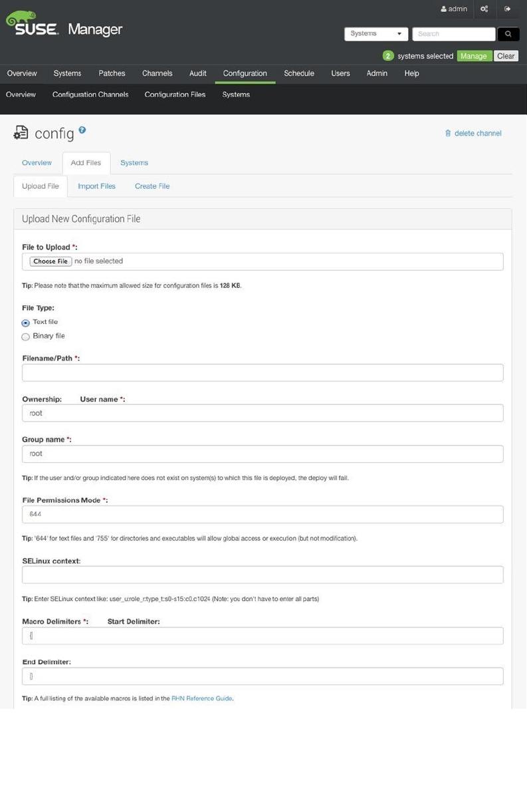The image size is (527, 812).
Task: Open the help icon beside config
Action: 82,130
